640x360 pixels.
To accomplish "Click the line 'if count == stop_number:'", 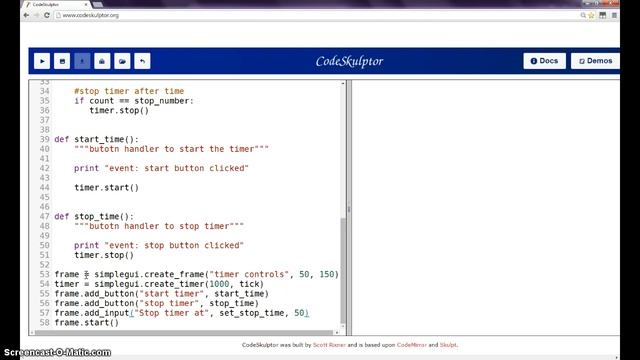I will 134,101.
